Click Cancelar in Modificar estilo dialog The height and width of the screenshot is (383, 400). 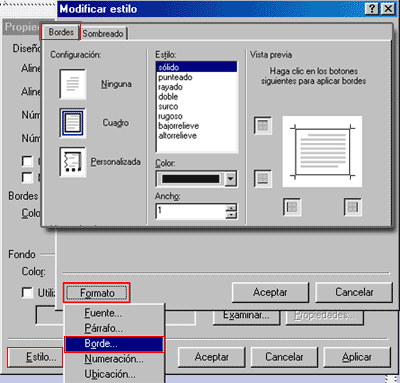(354, 292)
